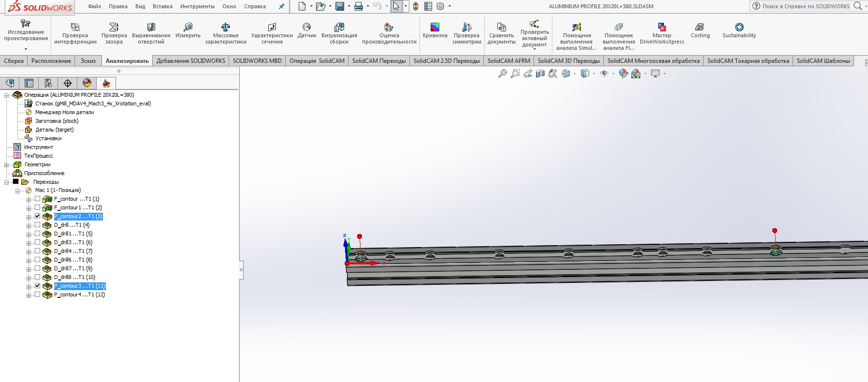Open the ConfigurationManager panel tab
Viewport: 868px width, 382px height.
tap(48, 83)
